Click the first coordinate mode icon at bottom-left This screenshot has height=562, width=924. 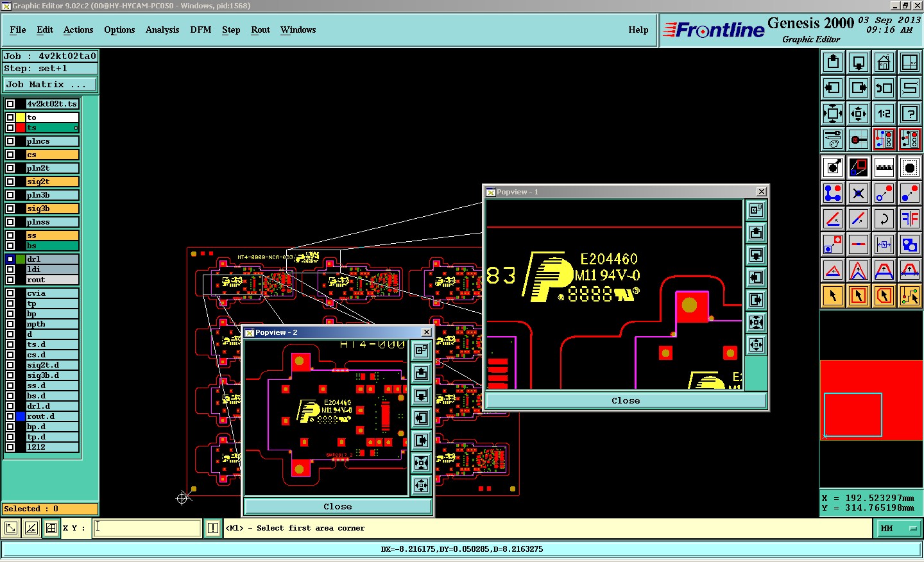click(x=11, y=528)
